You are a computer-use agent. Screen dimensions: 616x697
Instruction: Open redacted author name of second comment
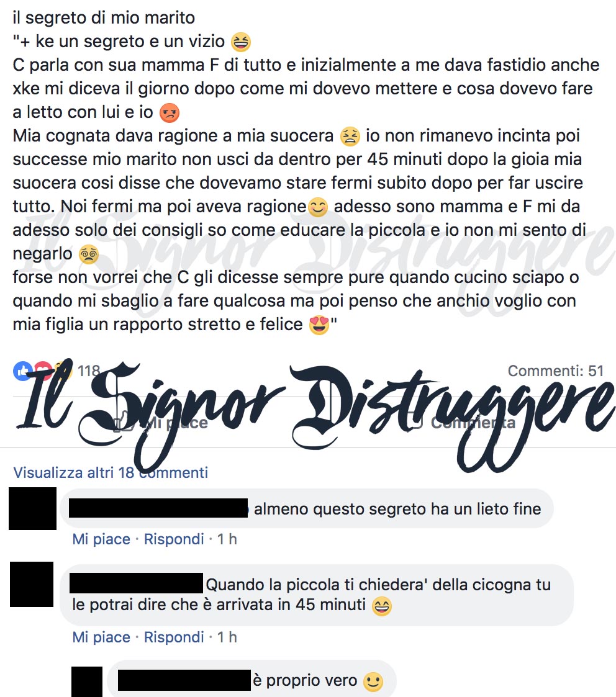coord(137,583)
